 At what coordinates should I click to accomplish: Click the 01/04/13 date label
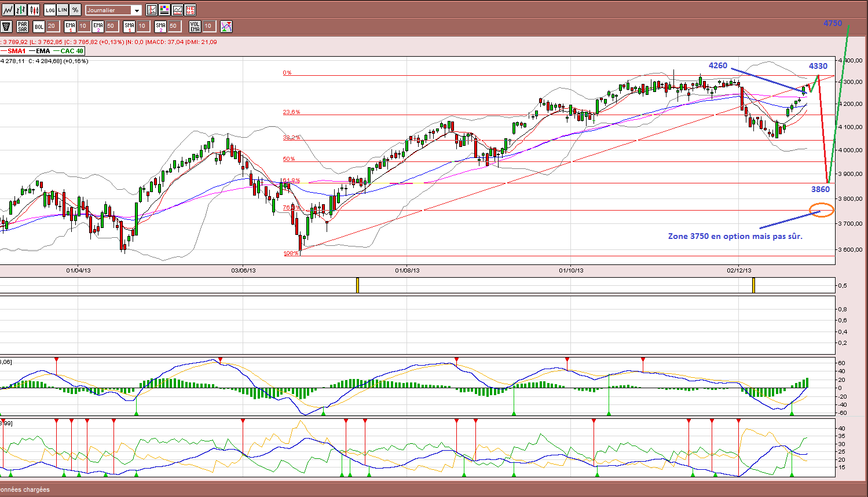click(79, 270)
